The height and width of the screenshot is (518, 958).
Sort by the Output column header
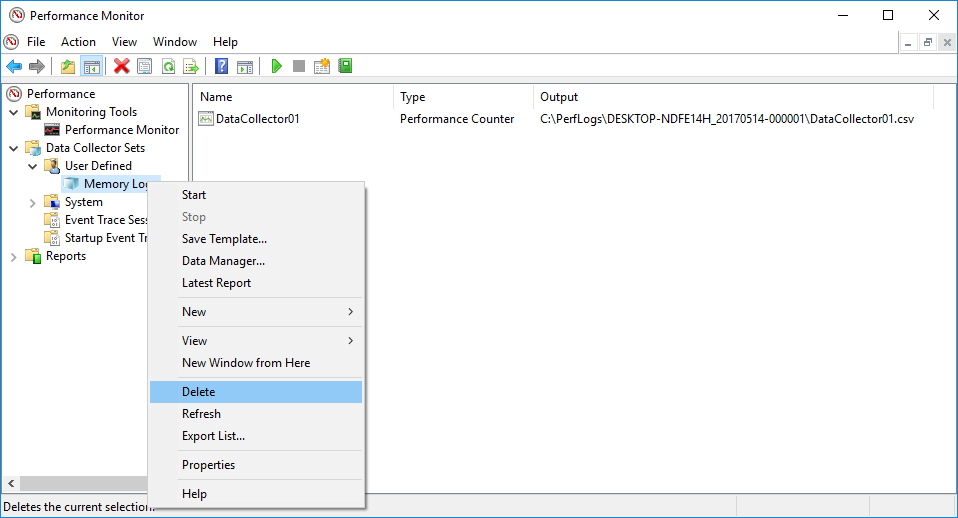pyautogui.click(x=733, y=97)
